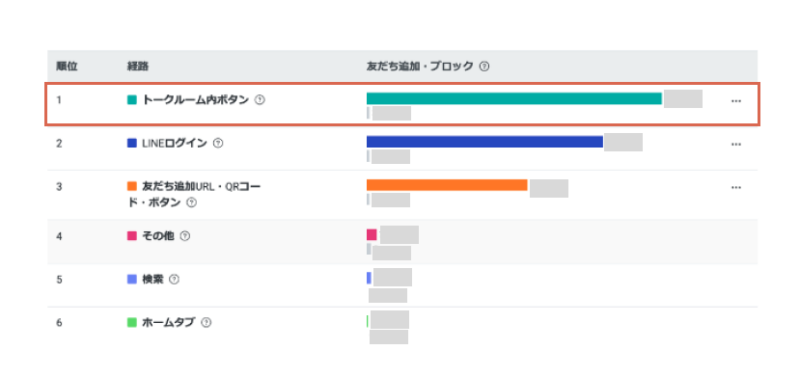Click the orange bar in row 3
This screenshot has height=377, width=800.
click(x=446, y=185)
